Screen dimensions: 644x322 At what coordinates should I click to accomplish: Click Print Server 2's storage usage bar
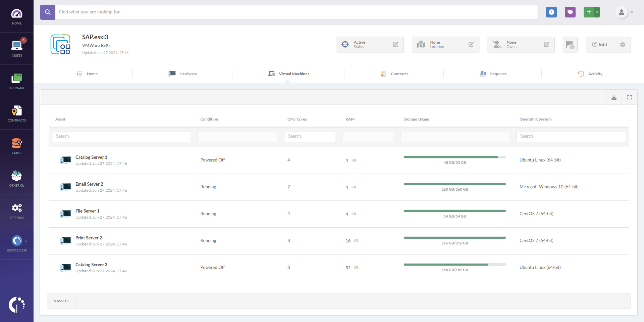[x=454, y=237]
